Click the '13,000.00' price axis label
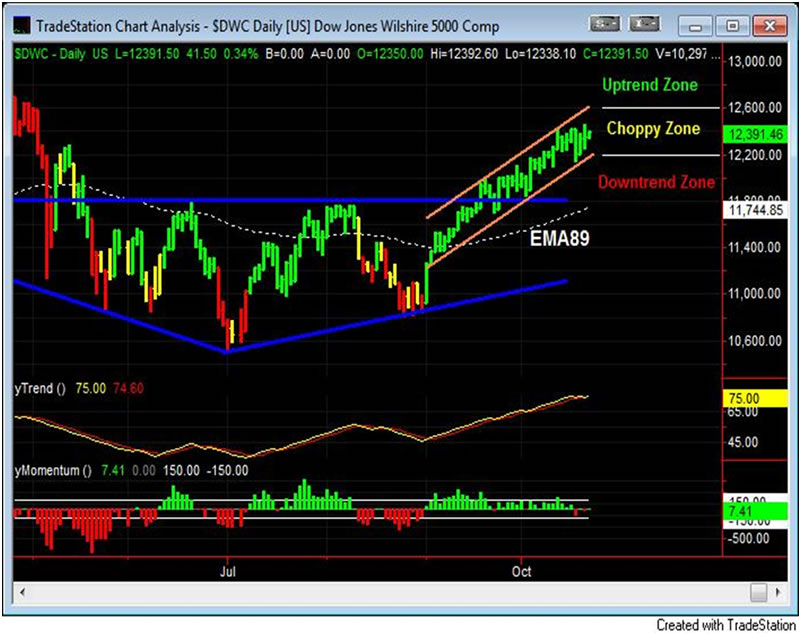 pos(755,62)
